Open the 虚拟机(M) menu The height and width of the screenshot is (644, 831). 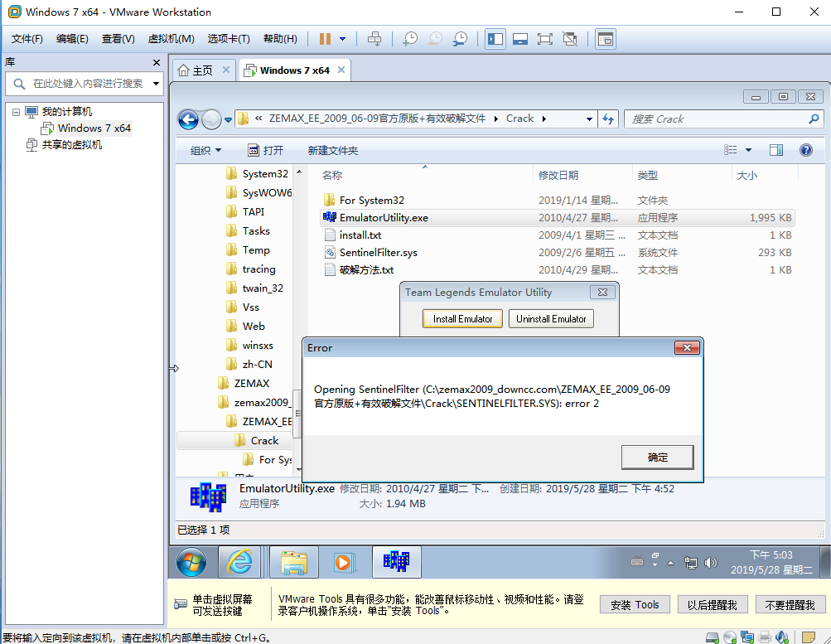pyautogui.click(x=171, y=39)
